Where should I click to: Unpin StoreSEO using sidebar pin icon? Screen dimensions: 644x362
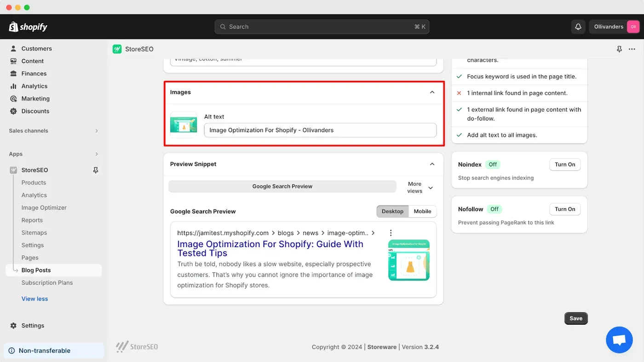pos(96,170)
